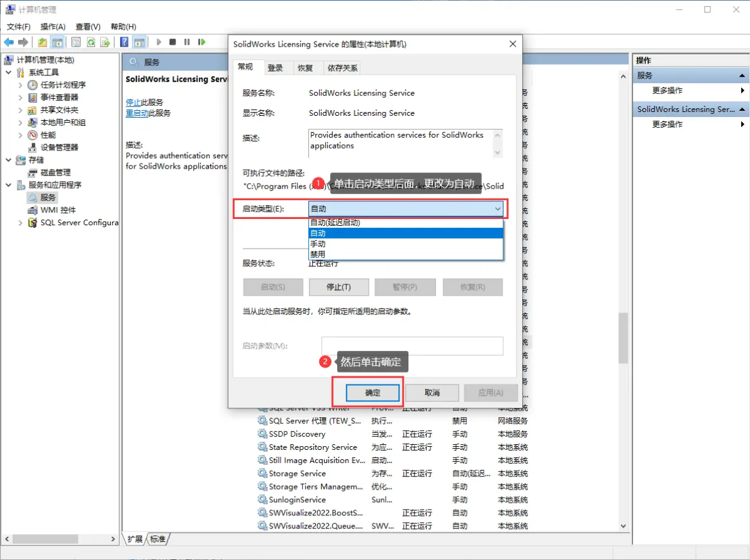Open the 操作(A) menu

coord(53,27)
